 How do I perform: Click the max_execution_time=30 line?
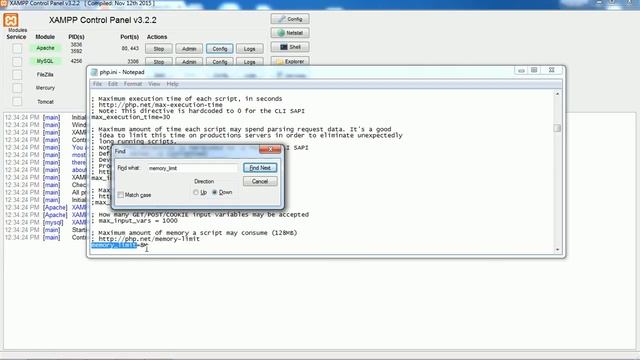point(131,117)
